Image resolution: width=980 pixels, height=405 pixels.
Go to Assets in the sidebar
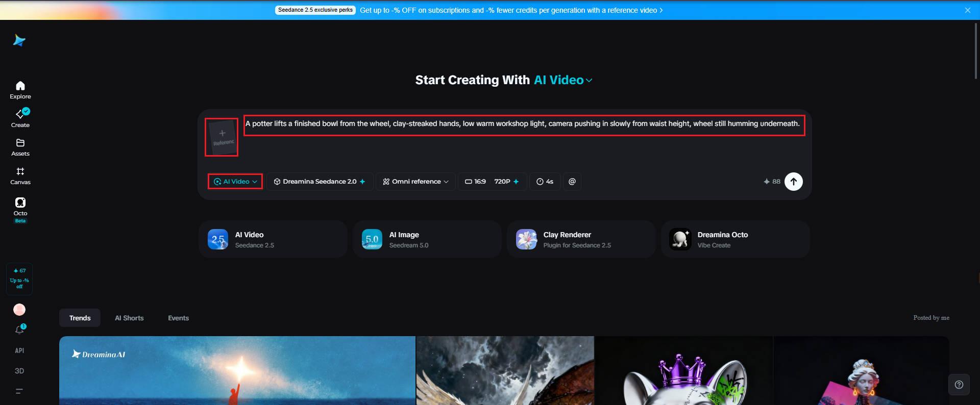[x=20, y=147]
